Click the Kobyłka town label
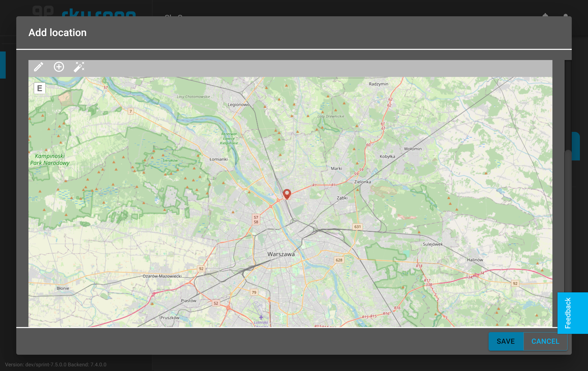The width and height of the screenshot is (588, 371). (x=387, y=156)
